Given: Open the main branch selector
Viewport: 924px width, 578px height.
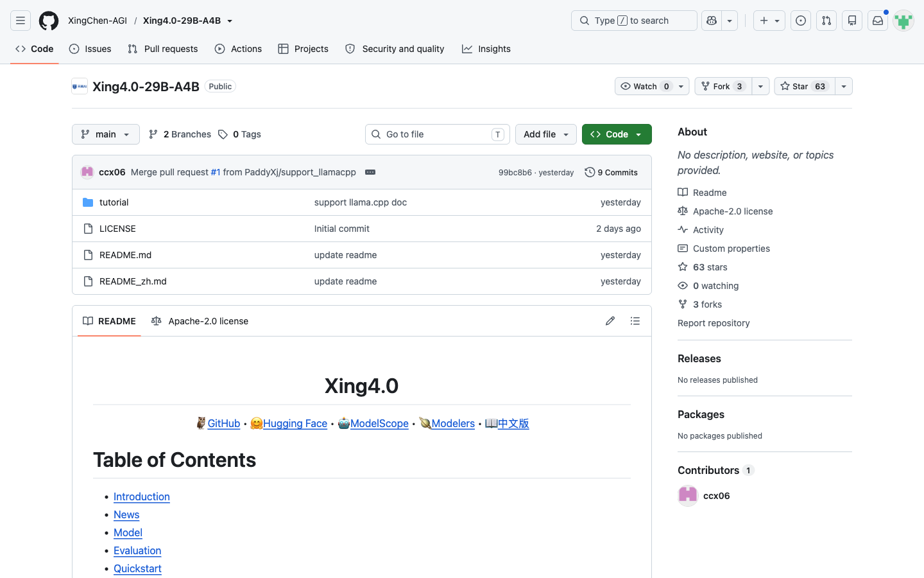Looking at the screenshot, I should tap(106, 134).
